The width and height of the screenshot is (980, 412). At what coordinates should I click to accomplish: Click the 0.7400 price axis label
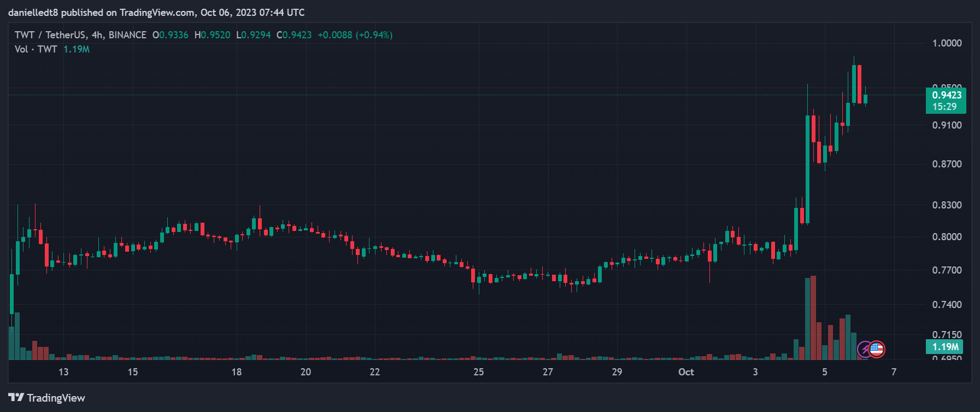947,305
